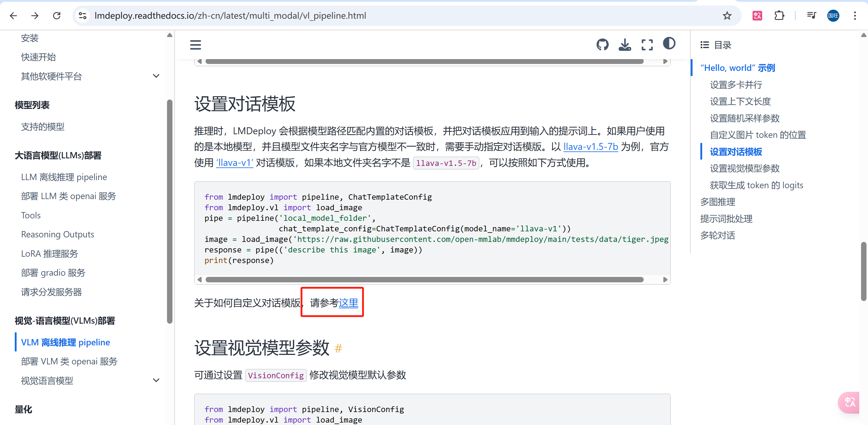Image resolution: width=868 pixels, height=425 pixels.
Task: Toggle the hamburger sidebar menu
Action: point(195,45)
